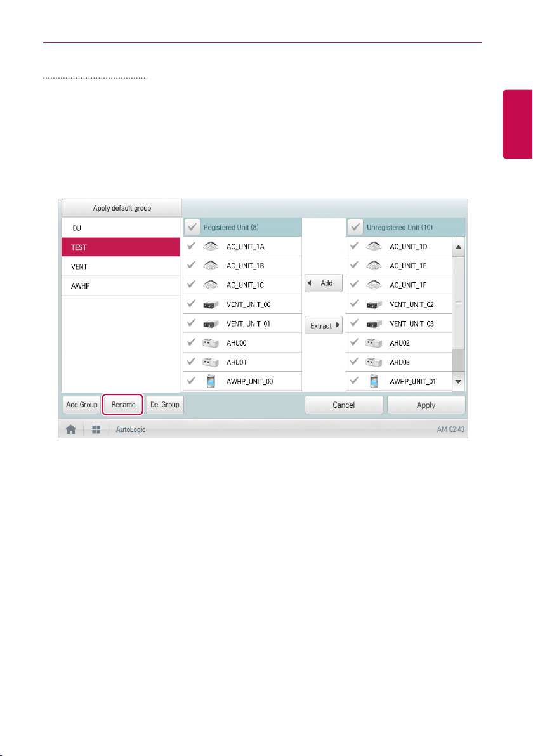533x756 pixels.
Task: Click the AWHP_UNIT_00 name text
Action: click(250, 381)
